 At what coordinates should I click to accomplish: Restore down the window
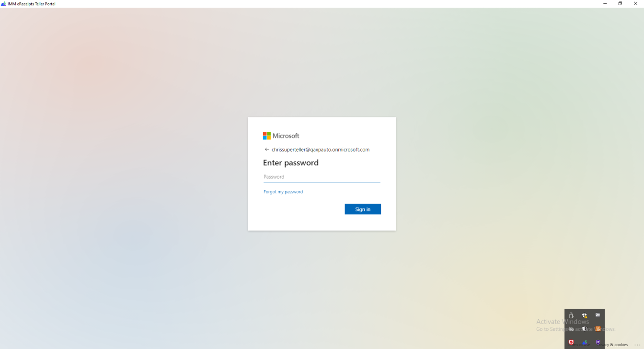[x=620, y=3]
